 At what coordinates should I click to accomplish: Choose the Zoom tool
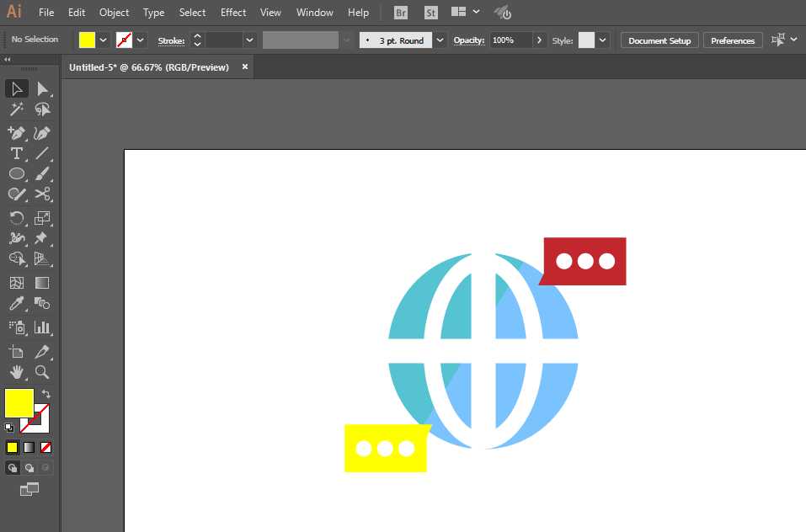[x=43, y=372]
